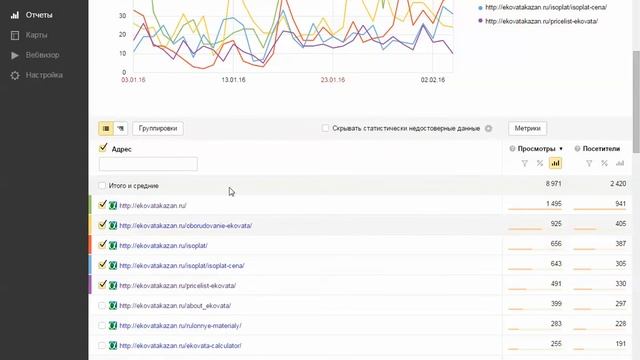Click green page icon in ekovata-calculator row
The width and height of the screenshot is (640, 360).
pos(113,346)
